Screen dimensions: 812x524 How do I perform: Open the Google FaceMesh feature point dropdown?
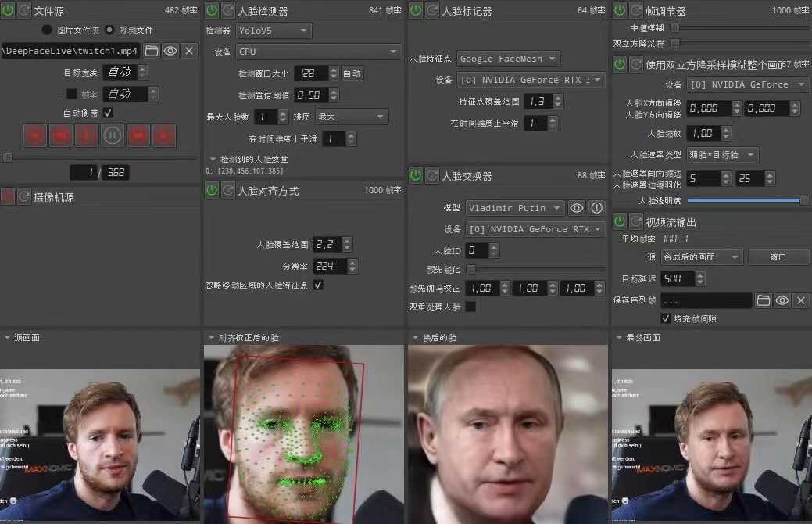(508, 58)
